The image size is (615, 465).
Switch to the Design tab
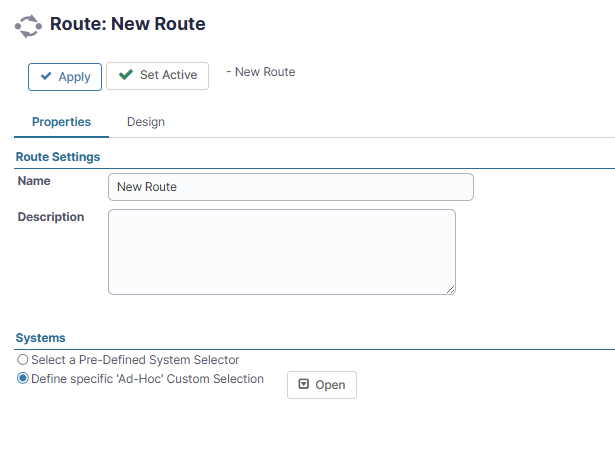point(146,122)
